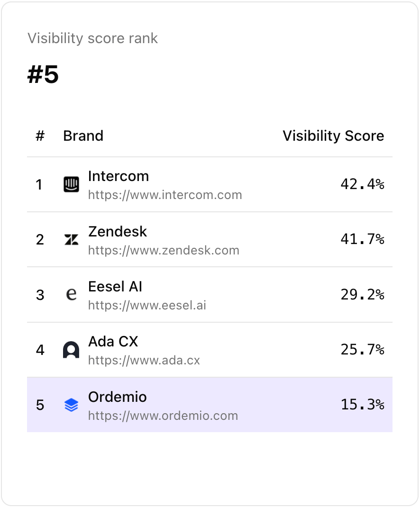Click the Ordemio blue layers logo

click(71, 405)
